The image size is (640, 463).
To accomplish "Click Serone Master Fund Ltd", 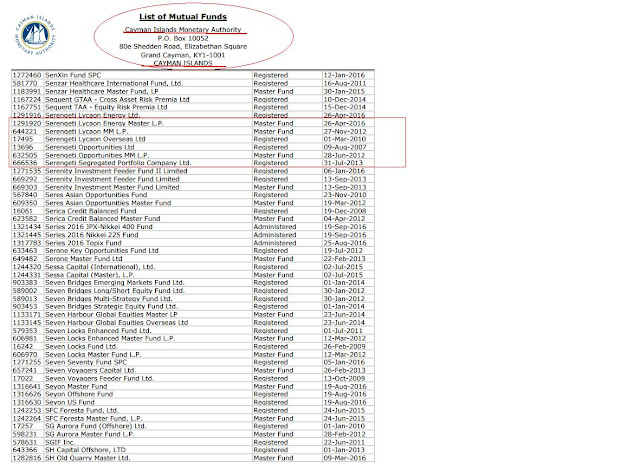I will 84,259.
